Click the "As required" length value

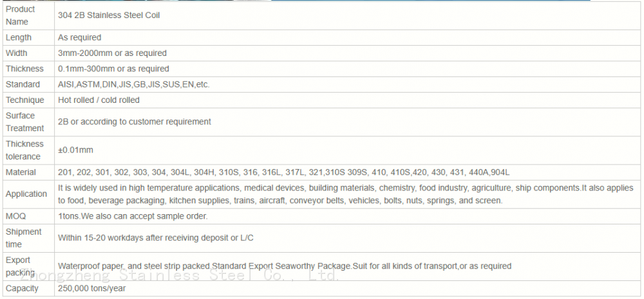tap(79, 38)
